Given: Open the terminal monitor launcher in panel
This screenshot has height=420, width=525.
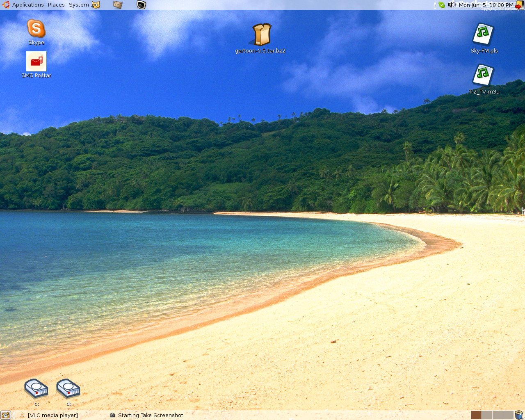Looking at the screenshot, I should pyautogui.click(x=141, y=5).
